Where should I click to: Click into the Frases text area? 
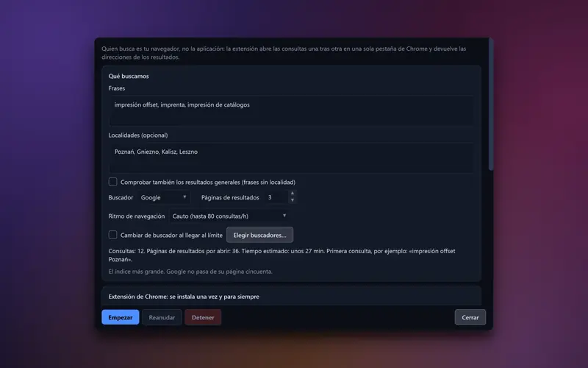[291, 110]
